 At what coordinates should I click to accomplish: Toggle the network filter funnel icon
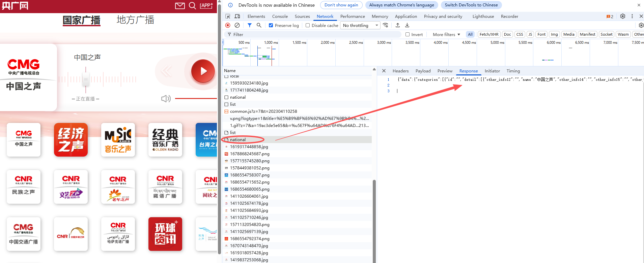click(249, 25)
